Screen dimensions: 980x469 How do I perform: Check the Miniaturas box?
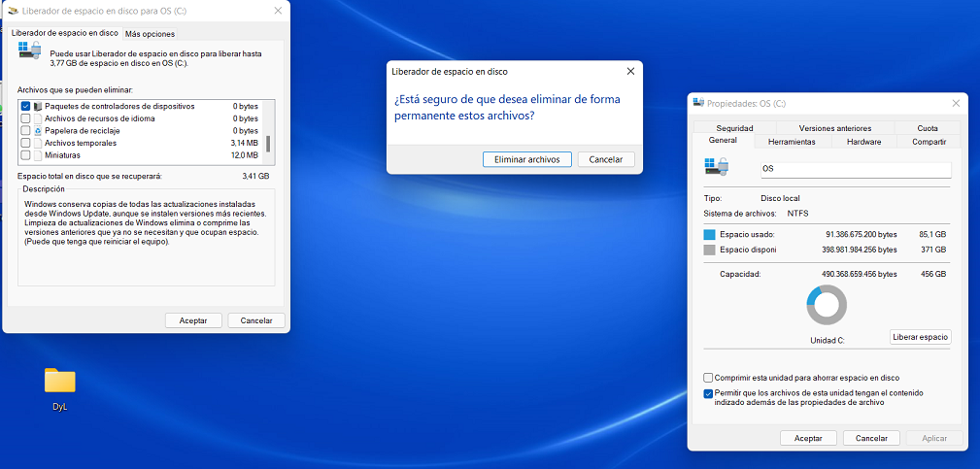tap(25, 154)
